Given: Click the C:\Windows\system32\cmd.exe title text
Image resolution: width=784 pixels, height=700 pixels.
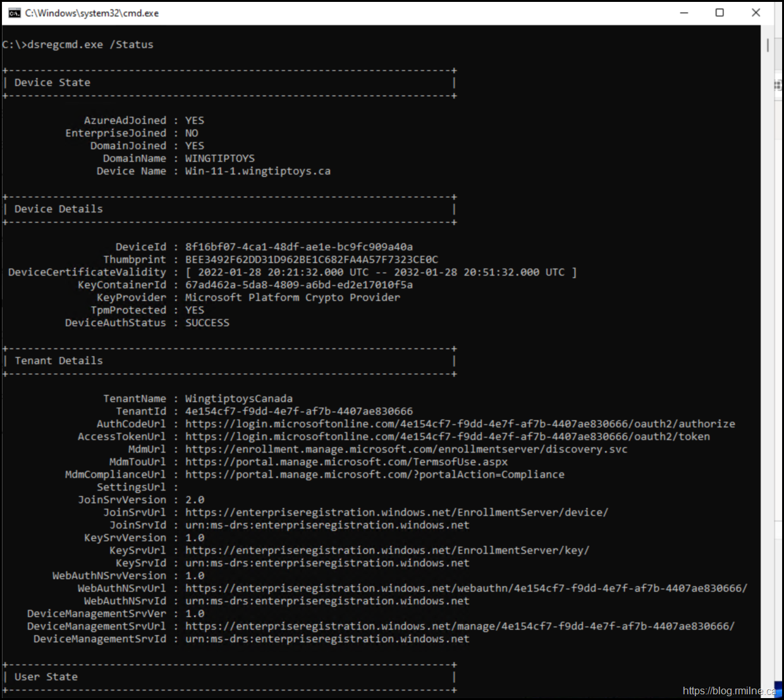Looking at the screenshot, I should 92,13.
